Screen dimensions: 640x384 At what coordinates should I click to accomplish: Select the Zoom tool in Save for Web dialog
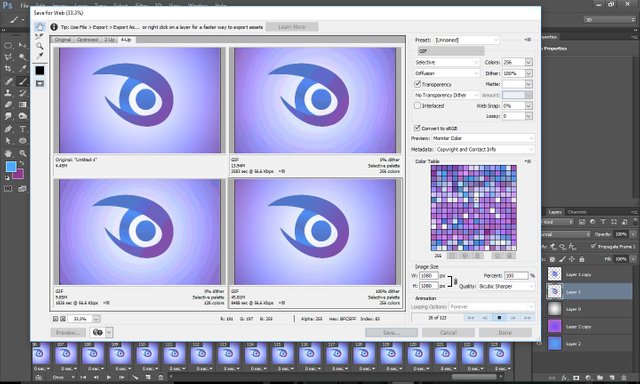pyautogui.click(x=40, y=46)
